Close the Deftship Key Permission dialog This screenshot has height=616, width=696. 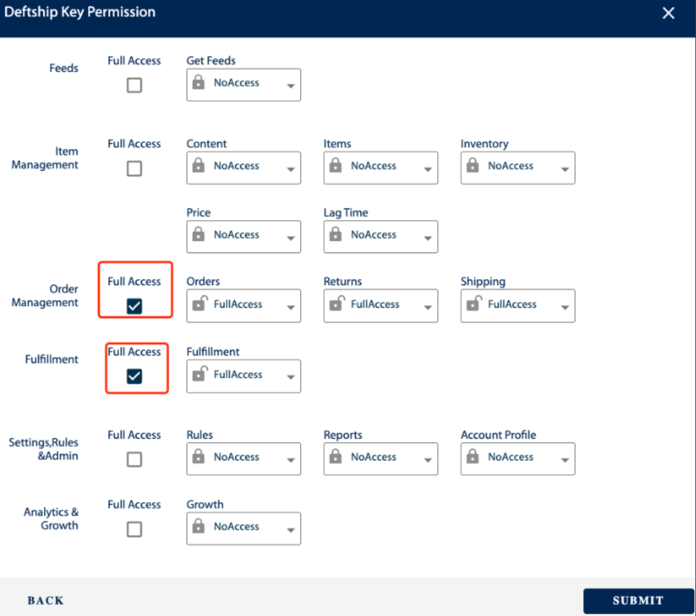(669, 13)
